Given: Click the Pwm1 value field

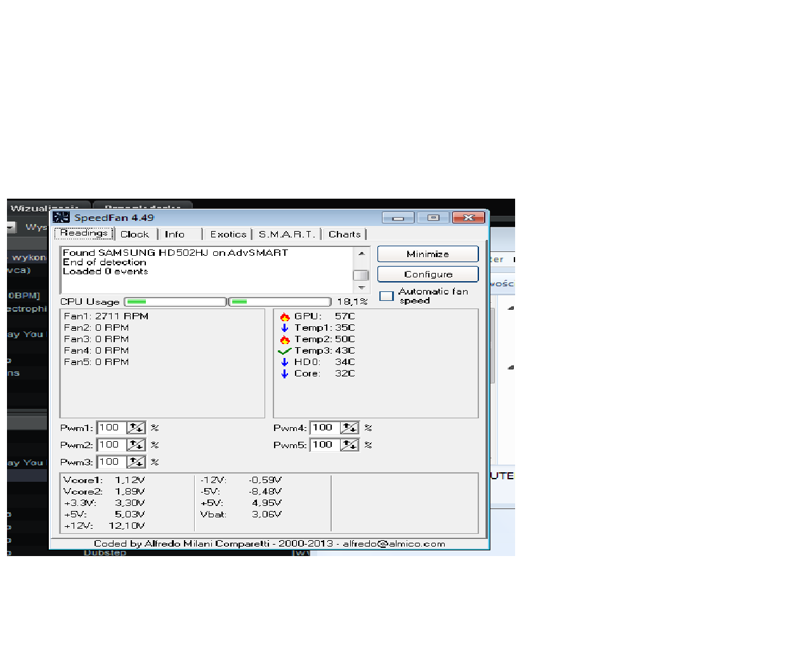Looking at the screenshot, I should click(x=112, y=428).
